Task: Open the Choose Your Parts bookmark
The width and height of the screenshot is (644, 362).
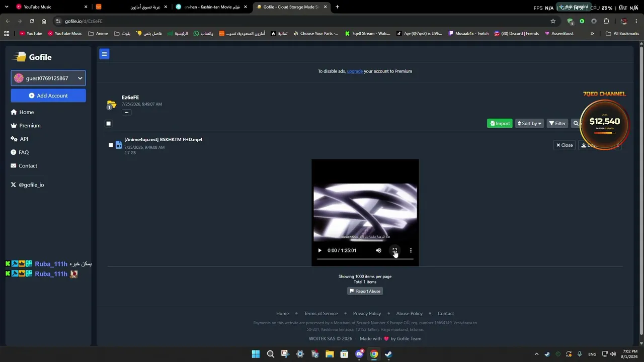Action: (315, 34)
